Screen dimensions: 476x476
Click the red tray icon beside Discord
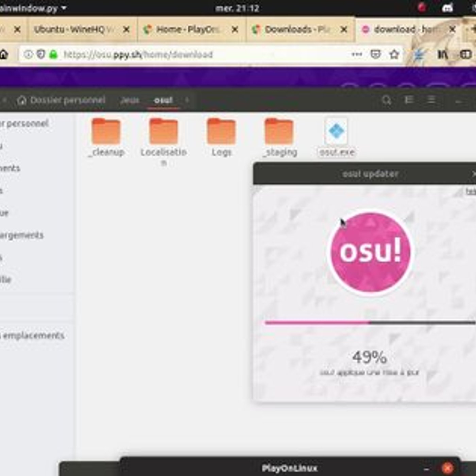tap(422, 7)
